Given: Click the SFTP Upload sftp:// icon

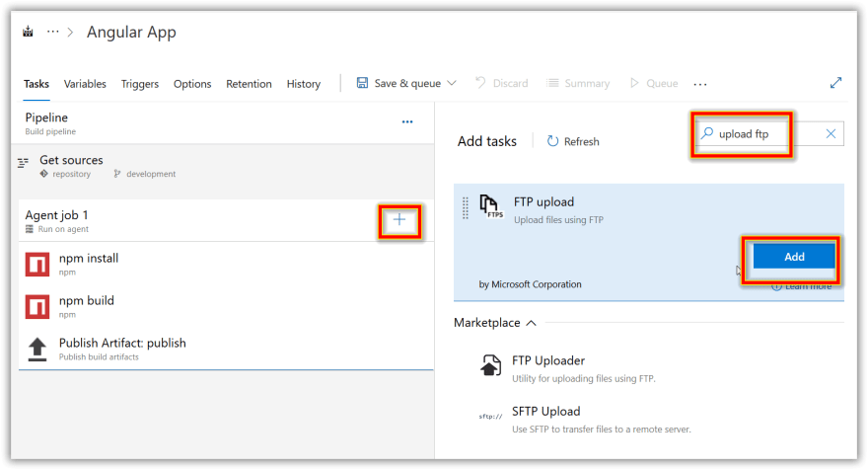Looking at the screenshot, I should (490, 417).
